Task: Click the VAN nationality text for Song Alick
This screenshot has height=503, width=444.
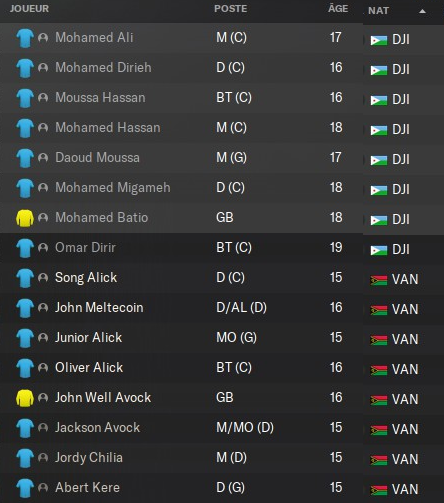Action: click(x=405, y=279)
